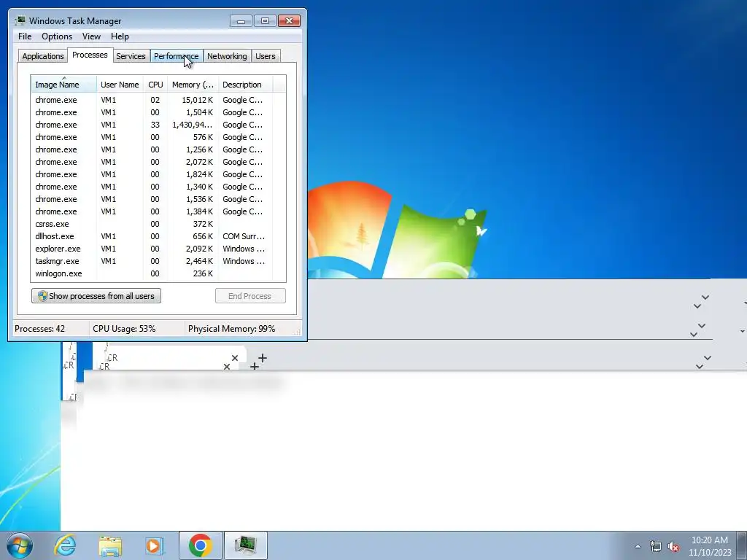
Task: Switch to Google Chrome on taskbar
Action: pos(201,545)
